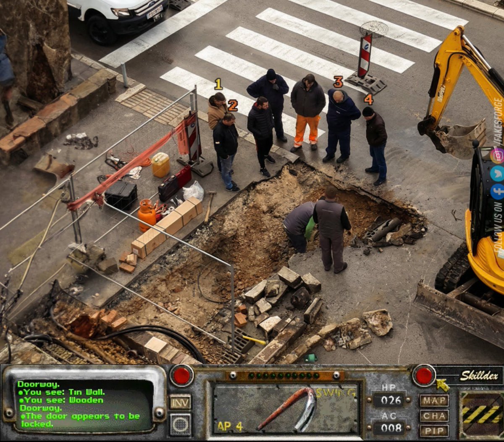Click the AP 4 cost label
Screen dimensions: 504x442
(x=230, y=426)
